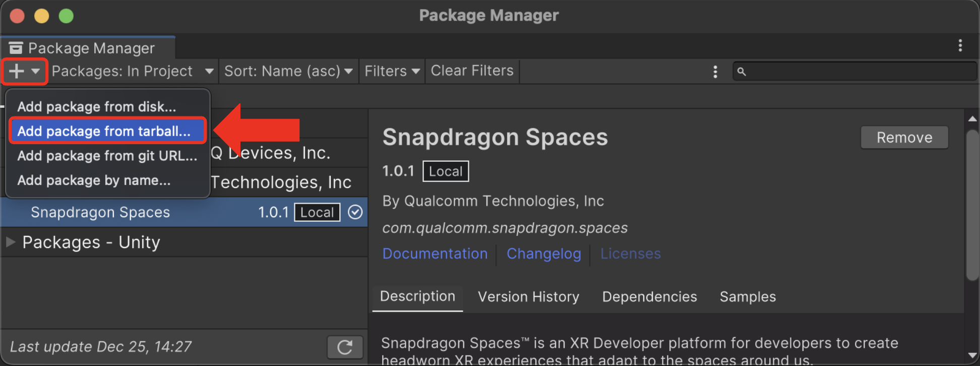Click the installed checkmark icon on Snapdragon Spaces
The height and width of the screenshot is (366, 980).
[355, 212]
